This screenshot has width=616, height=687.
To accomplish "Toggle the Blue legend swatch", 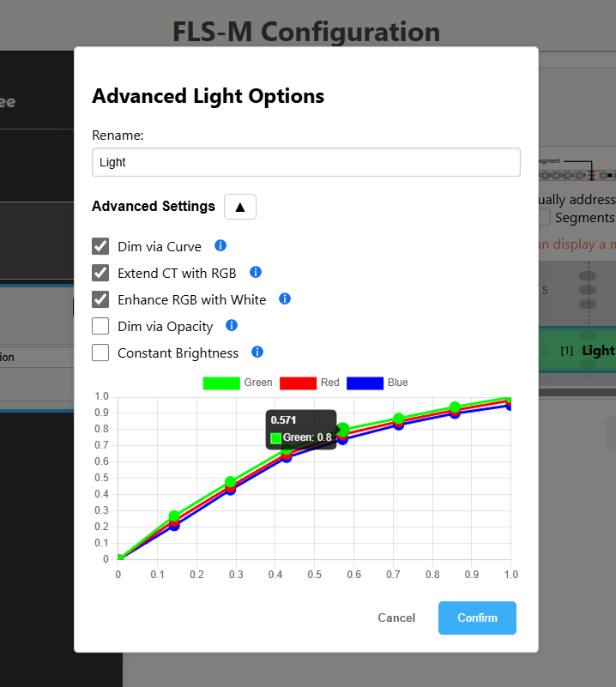I will point(365,383).
